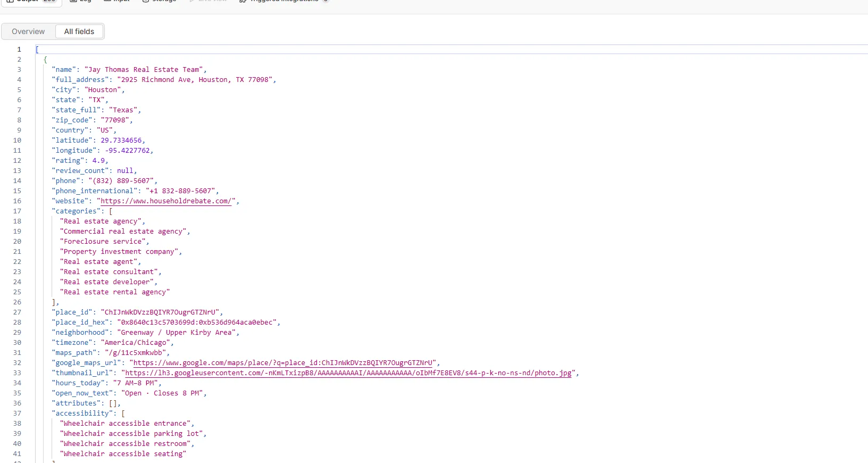Click the "city": "Houston" line
The height and width of the screenshot is (463, 868).
(x=88, y=90)
